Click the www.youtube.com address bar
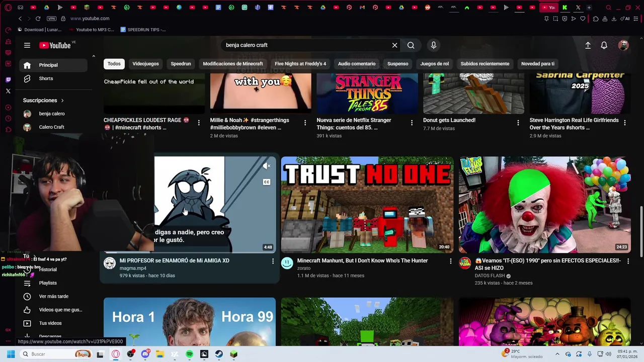Image resolution: width=644 pixels, height=362 pixels. tap(90, 19)
